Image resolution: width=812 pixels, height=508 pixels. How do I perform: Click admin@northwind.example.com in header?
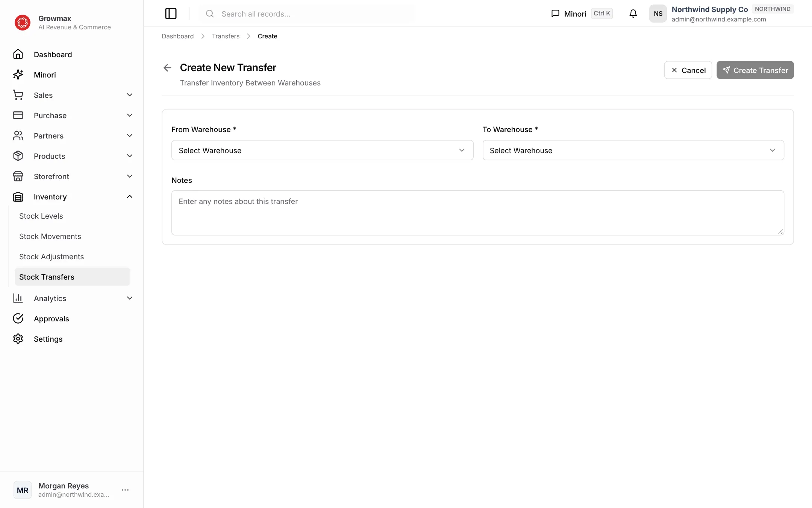coord(719,19)
